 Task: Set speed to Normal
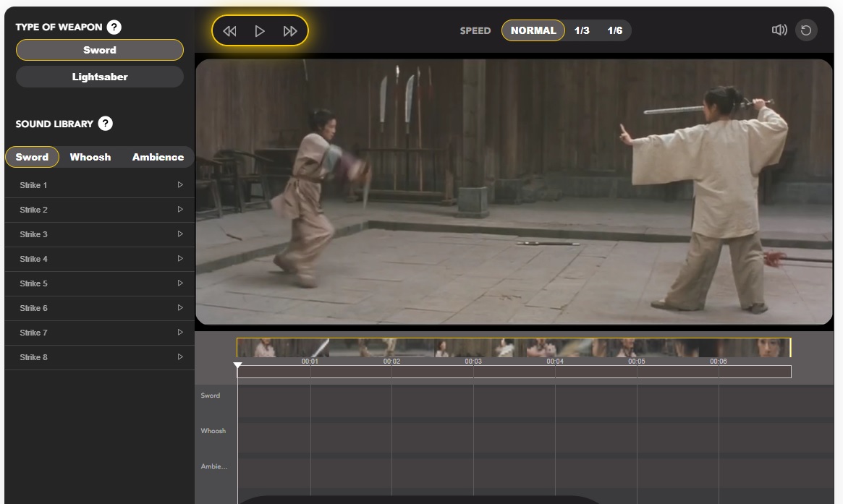533,30
